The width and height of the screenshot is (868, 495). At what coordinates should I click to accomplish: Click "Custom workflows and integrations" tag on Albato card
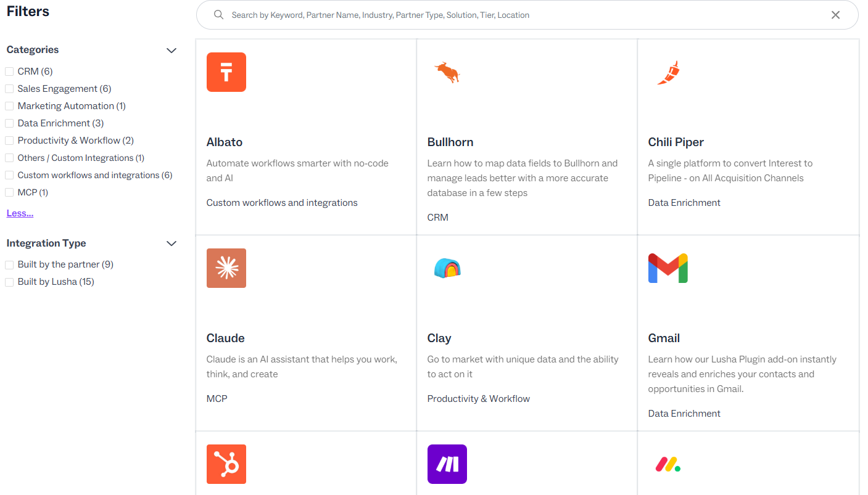[x=282, y=203]
